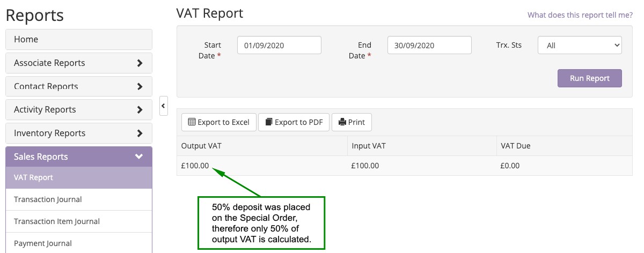This screenshot has height=253, width=644.
Task: Click the printer icon on Print button
Action: (x=342, y=122)
